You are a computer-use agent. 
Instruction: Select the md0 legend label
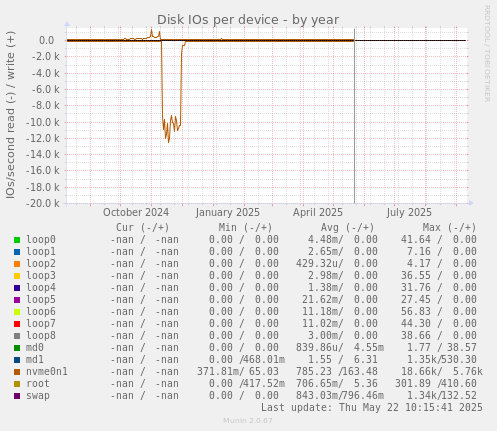pyautogui.click(x=35, y=348)
